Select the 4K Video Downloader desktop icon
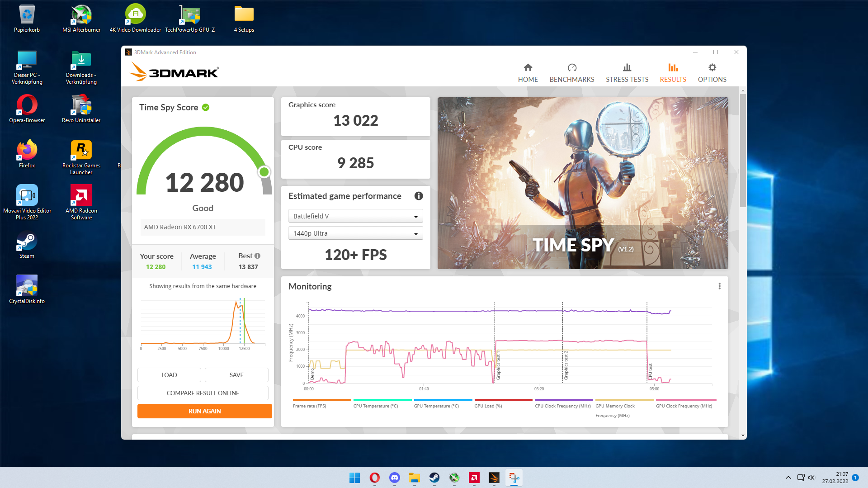Screen dimensions: 868x488 pyautogui.click(x=135, y=19)
